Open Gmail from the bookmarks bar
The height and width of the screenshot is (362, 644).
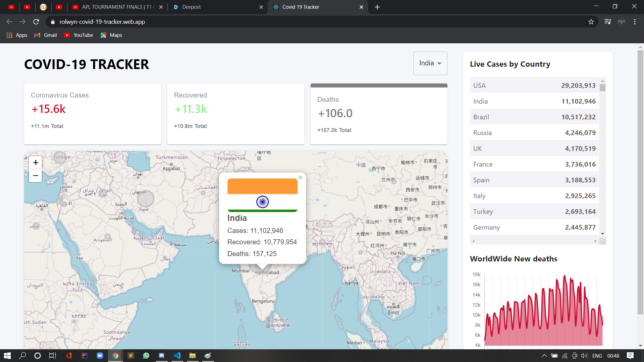tap(45, 35)
